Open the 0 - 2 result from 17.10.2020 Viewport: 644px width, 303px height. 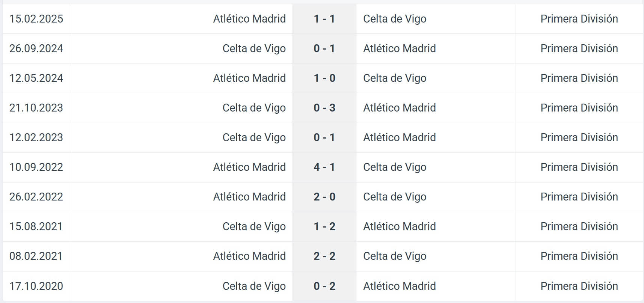[324, 286]
